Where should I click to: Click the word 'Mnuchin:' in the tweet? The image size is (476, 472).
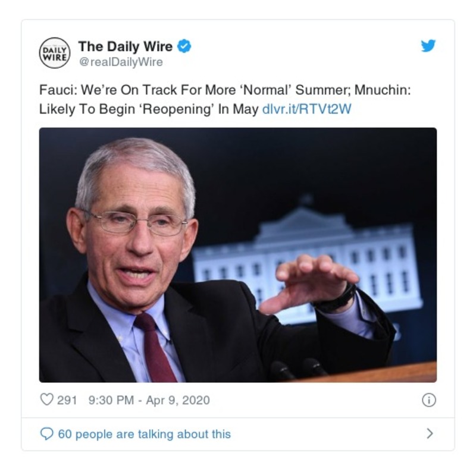[x=383, y=90]
